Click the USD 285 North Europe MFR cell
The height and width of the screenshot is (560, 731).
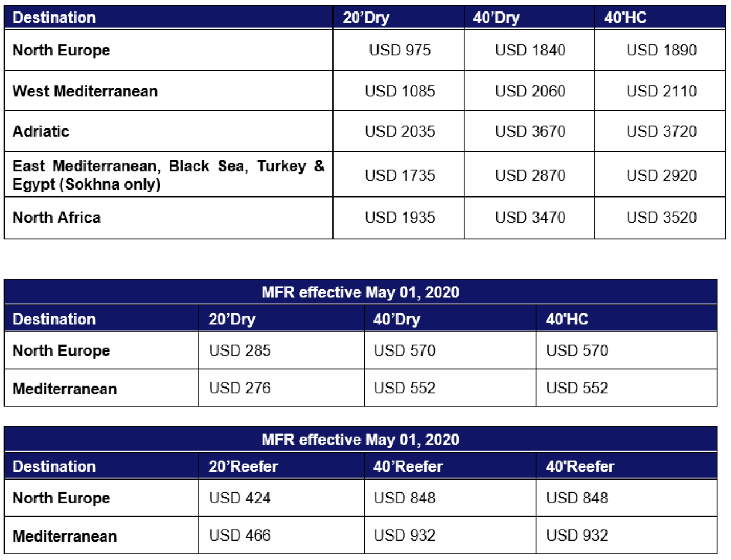click(282, 350)
